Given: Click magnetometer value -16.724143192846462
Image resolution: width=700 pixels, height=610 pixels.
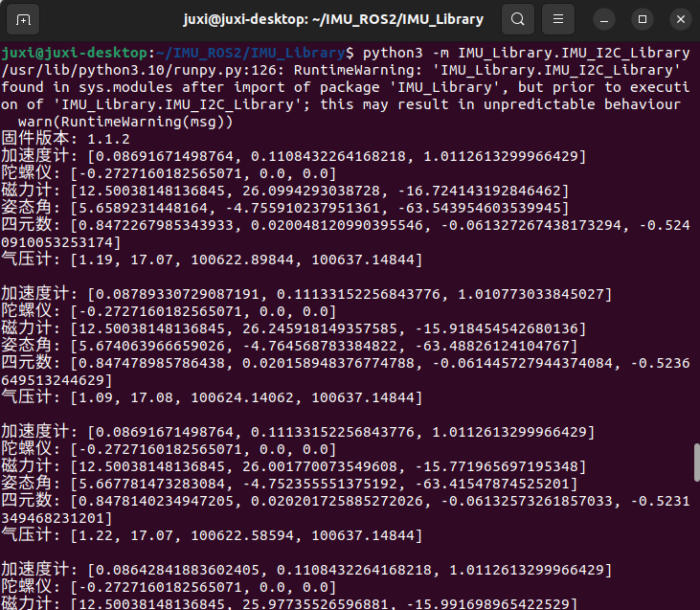Looking at the screenshot, I should coord(479,192).
